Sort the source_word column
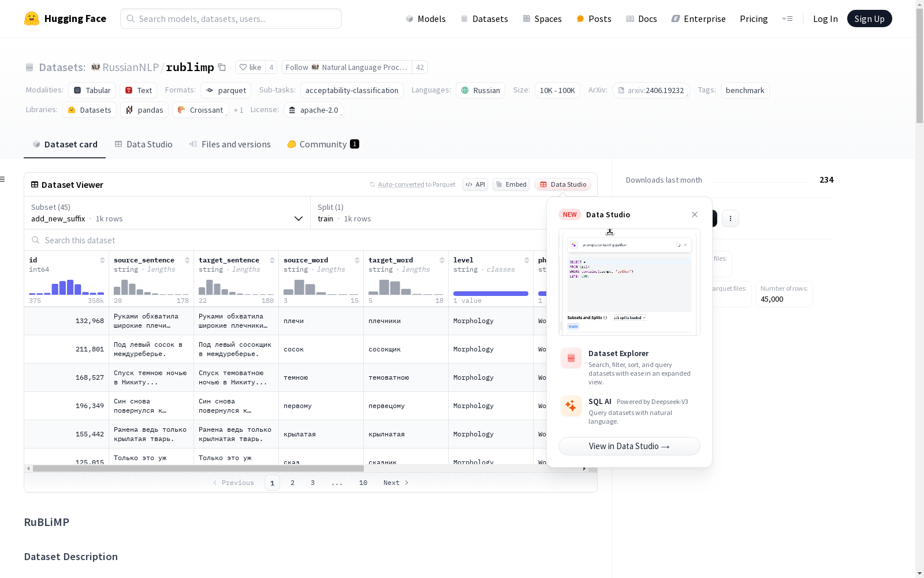924x578 pixels. 357,260
